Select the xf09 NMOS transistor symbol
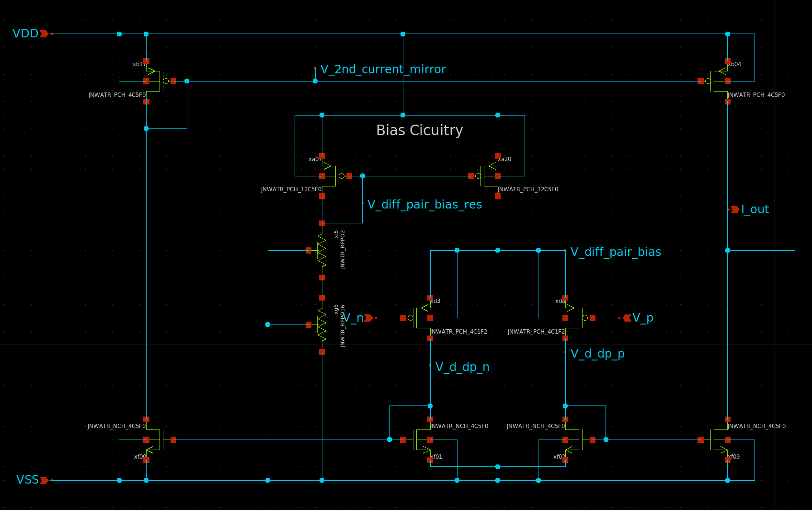 tap(716, 440)
